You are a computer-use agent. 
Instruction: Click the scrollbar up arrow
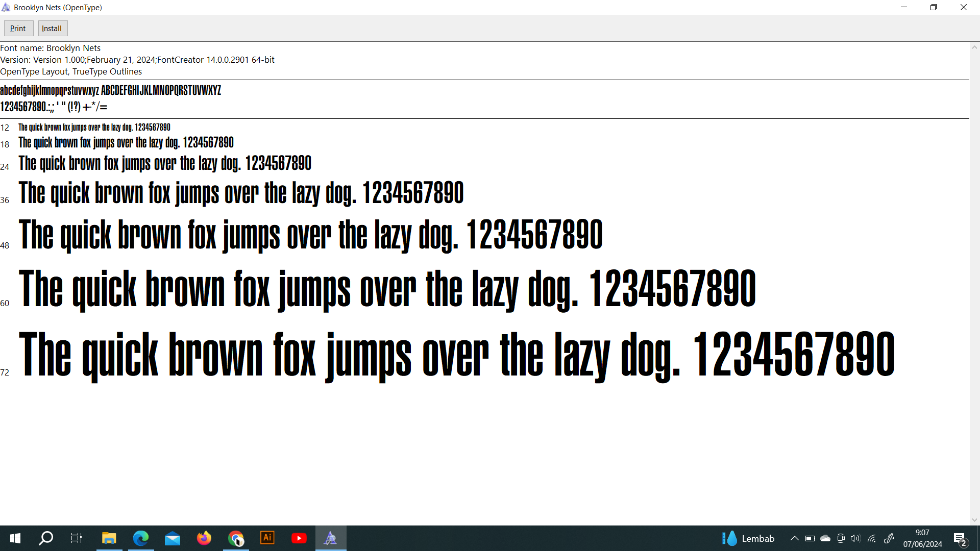[974, 47]
